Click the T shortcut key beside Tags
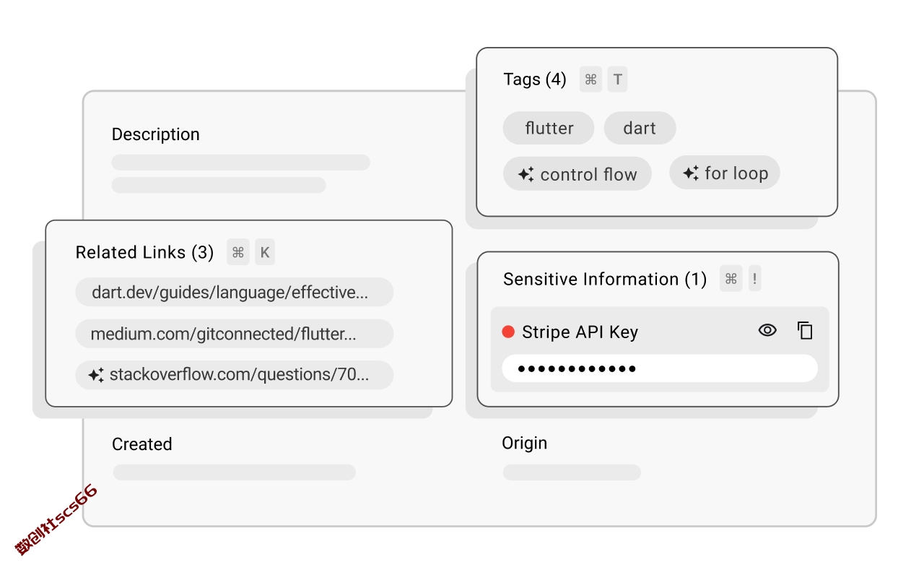 pyautogui.click(x=617, y=79)
